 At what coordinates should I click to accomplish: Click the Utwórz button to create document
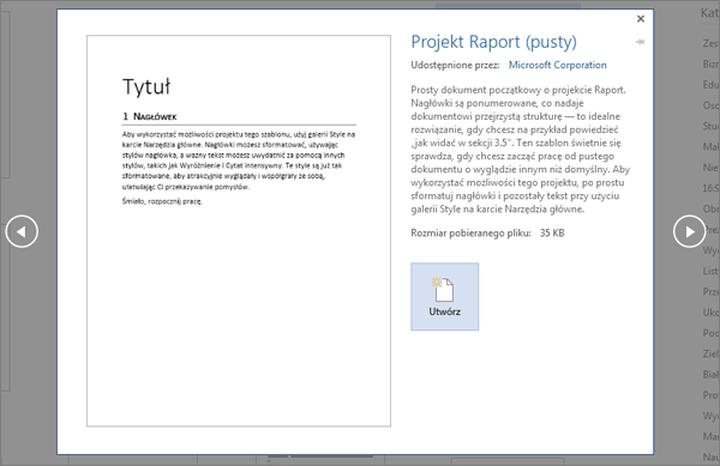[x=444, y=296]
